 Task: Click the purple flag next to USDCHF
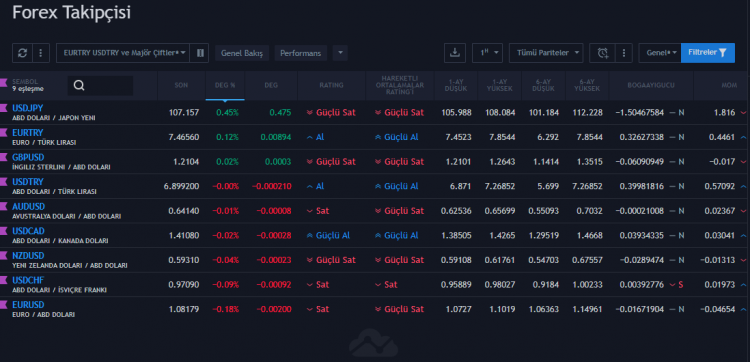(x=4, y=280)
